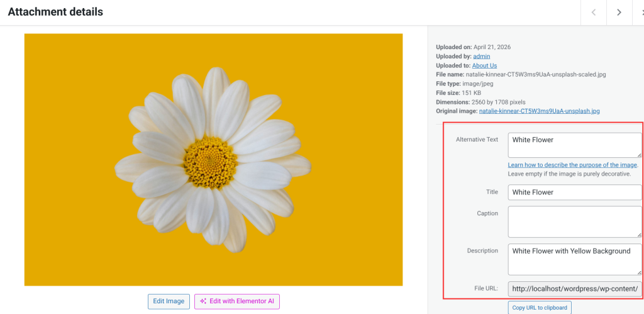Open 'Learn how to describe the purpose' link

(x=572, y=165)
